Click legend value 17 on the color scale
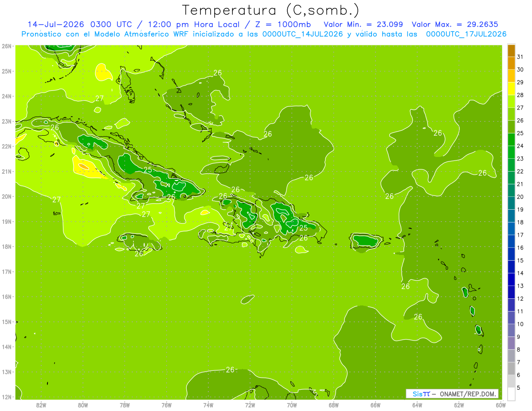Screen dimensions: 532x411 [520, 235]
